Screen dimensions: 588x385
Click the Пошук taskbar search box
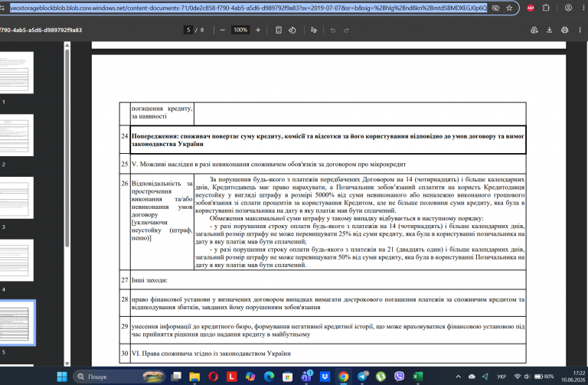119,377
